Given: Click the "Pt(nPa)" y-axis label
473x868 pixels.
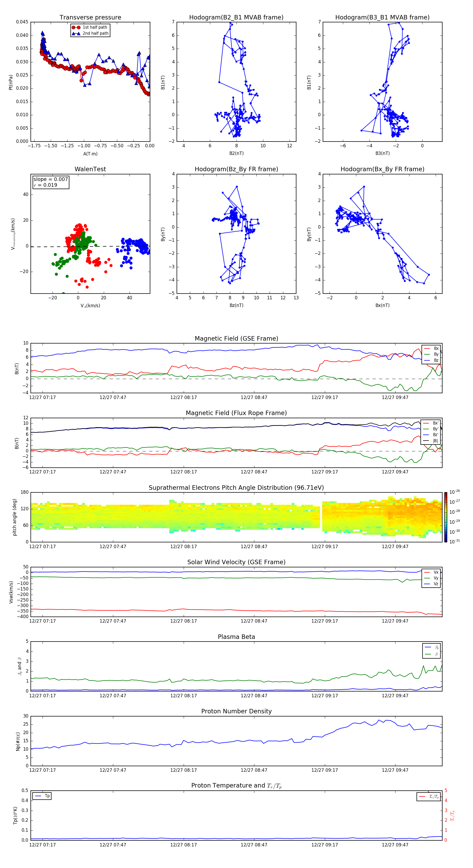Looking at the screenshot, I should (11, 82).
